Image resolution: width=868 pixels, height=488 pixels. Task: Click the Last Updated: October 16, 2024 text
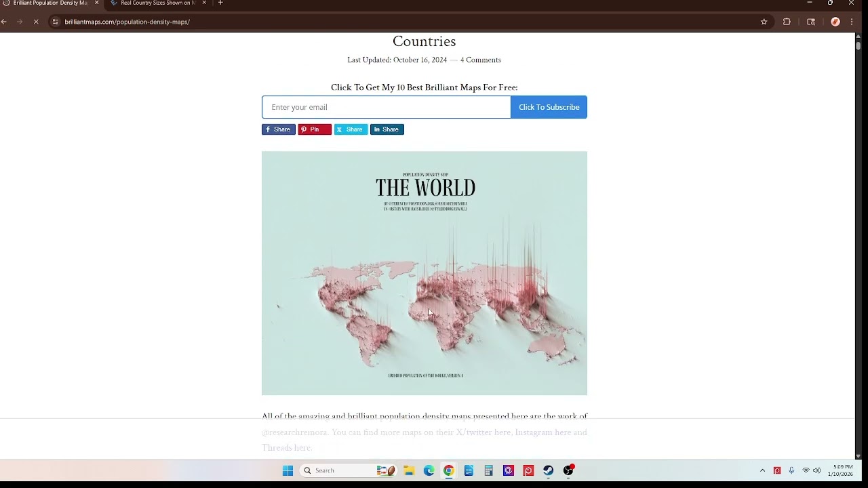coord(397,60)
